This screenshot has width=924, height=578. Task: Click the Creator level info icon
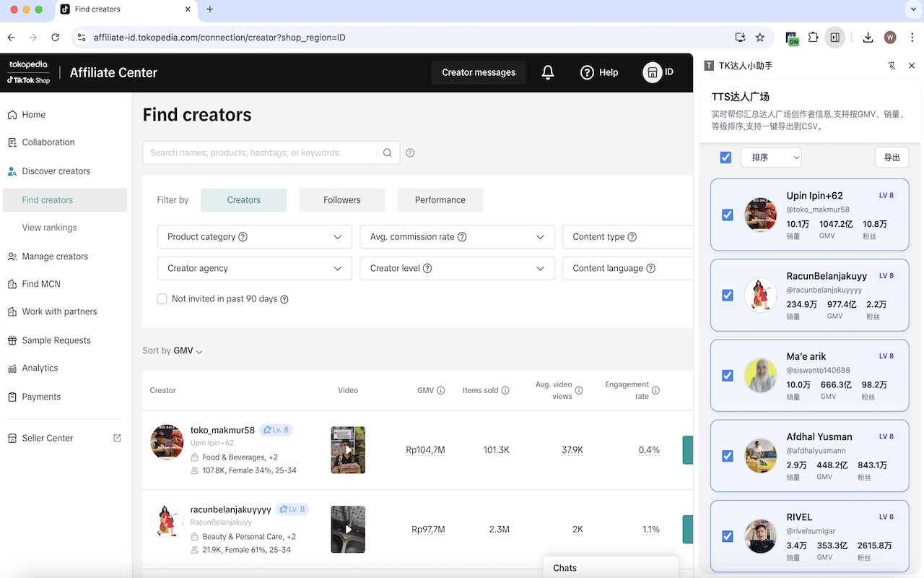pyautogui.click(x=427, y=268)
